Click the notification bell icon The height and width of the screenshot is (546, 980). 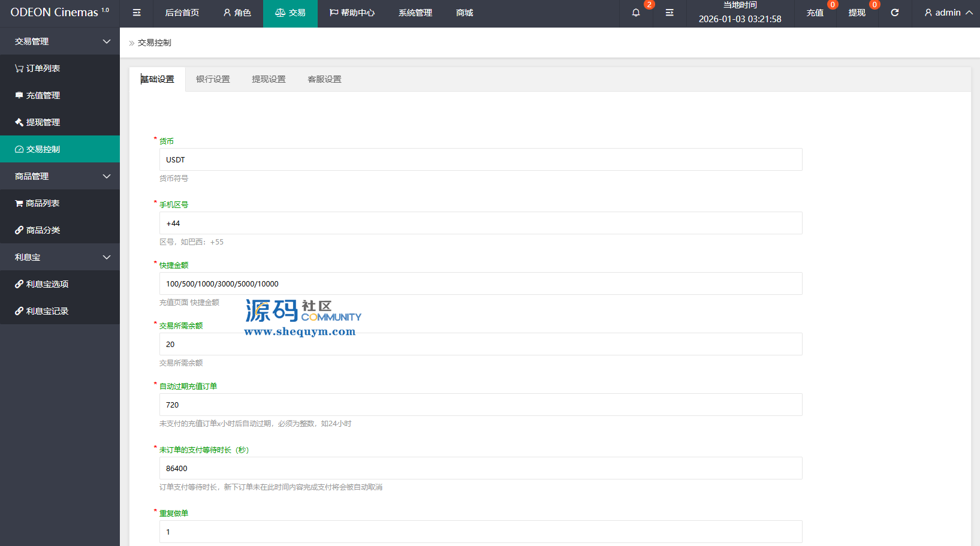point(636,13)
